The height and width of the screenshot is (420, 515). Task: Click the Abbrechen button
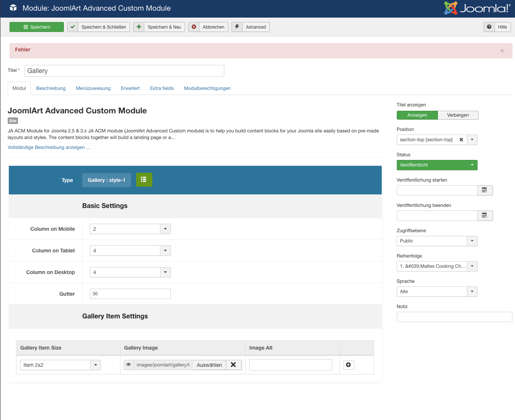coord(208,27)
